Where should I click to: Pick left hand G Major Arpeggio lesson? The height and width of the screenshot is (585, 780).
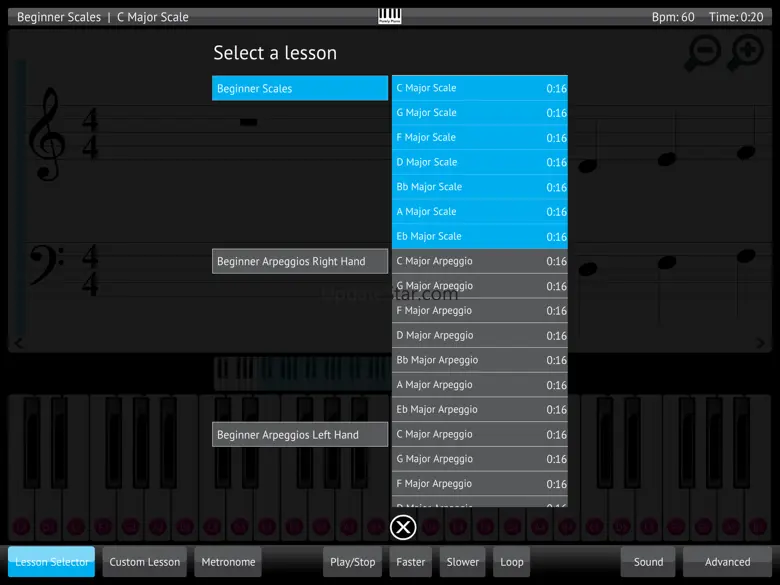coord(480,459)
